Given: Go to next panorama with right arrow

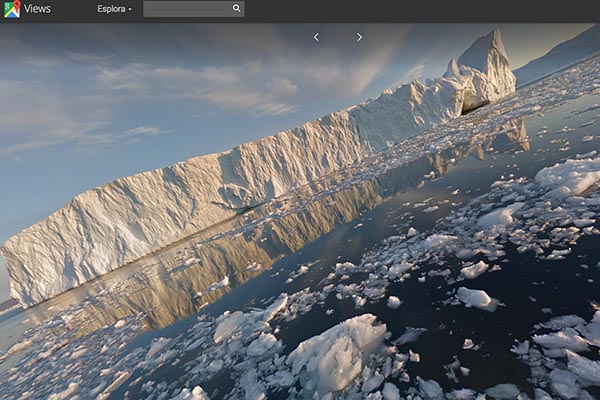Looking at the screenshot, I should click(x=359, y=37).
